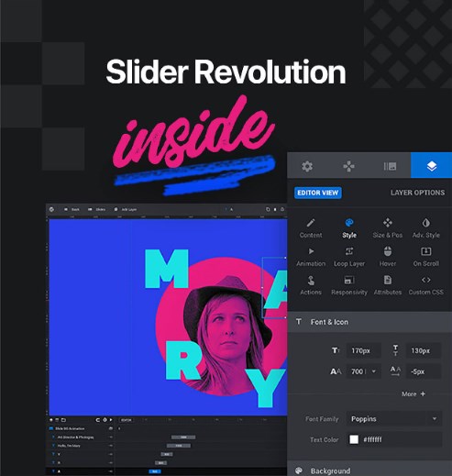The height and width of the screenshot is (476, 452).
Task: Switch to the navigation options tab icon
Action: 348,166
